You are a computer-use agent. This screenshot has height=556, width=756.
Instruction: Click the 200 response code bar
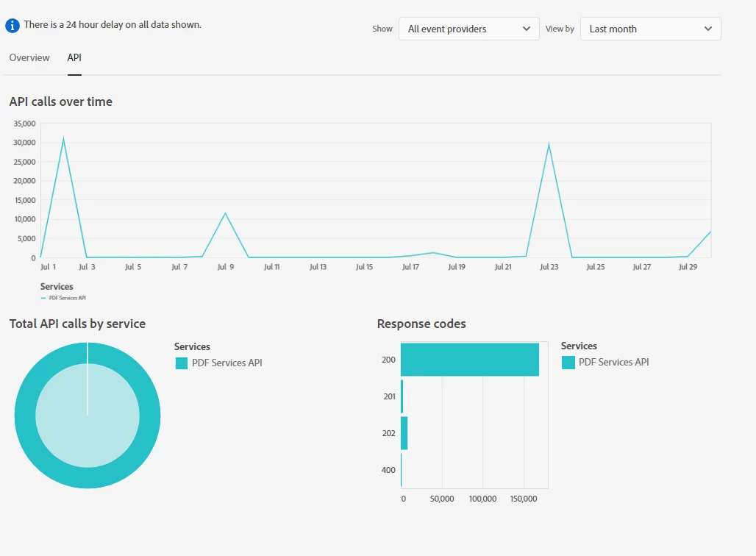point(470,360)
